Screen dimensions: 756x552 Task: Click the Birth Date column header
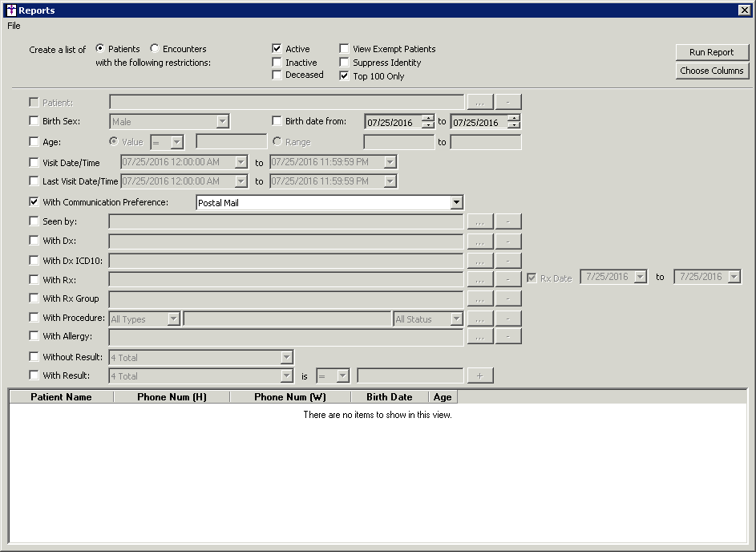(x=389, y=397)
